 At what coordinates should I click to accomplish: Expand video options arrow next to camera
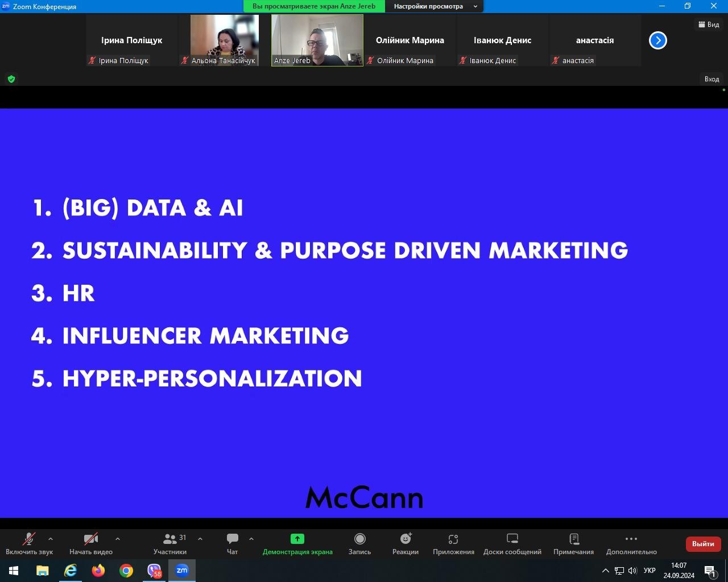click(x=118, y=539)
